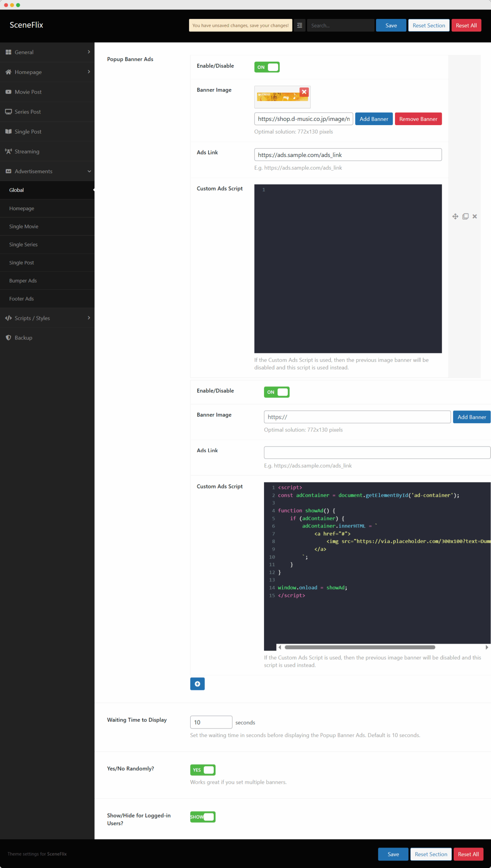Viewport: 491px width, 868px height.
Task: Open Backup section
Action: pyautogui.click(x=47, y=338)
